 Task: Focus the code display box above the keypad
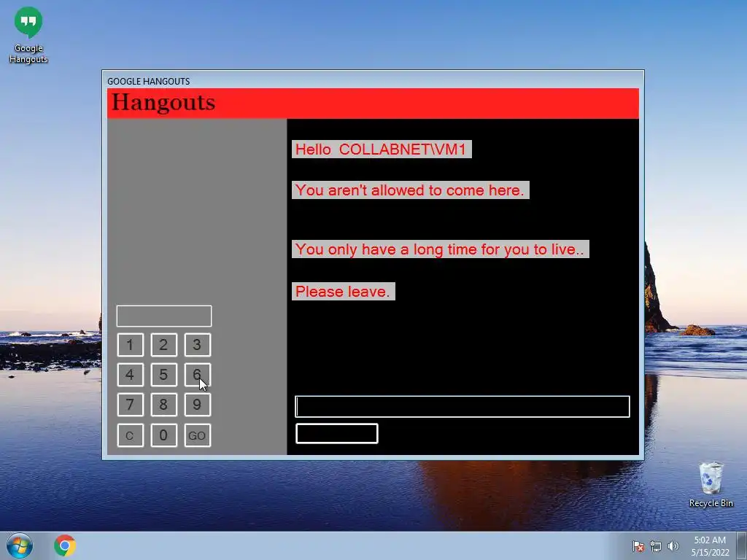pyautogui.click(x=164, y=316)
